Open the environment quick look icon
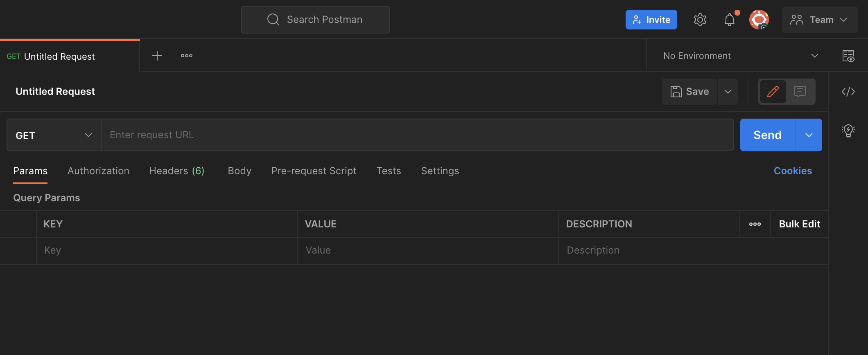Image resolution: width=868 pixels, height=355 pixels. (848, 56)
